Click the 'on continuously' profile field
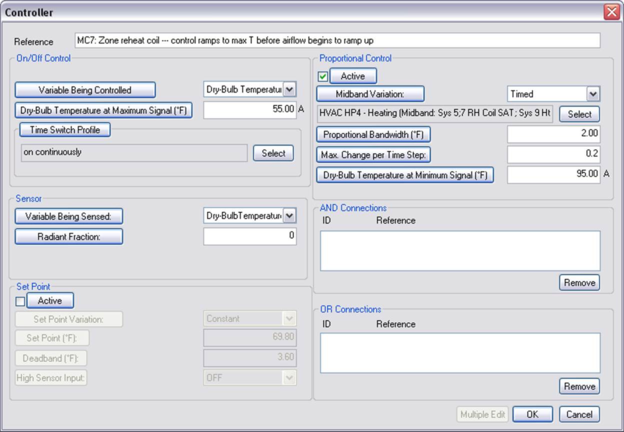The image size is (624, 432). pos(134,153)
